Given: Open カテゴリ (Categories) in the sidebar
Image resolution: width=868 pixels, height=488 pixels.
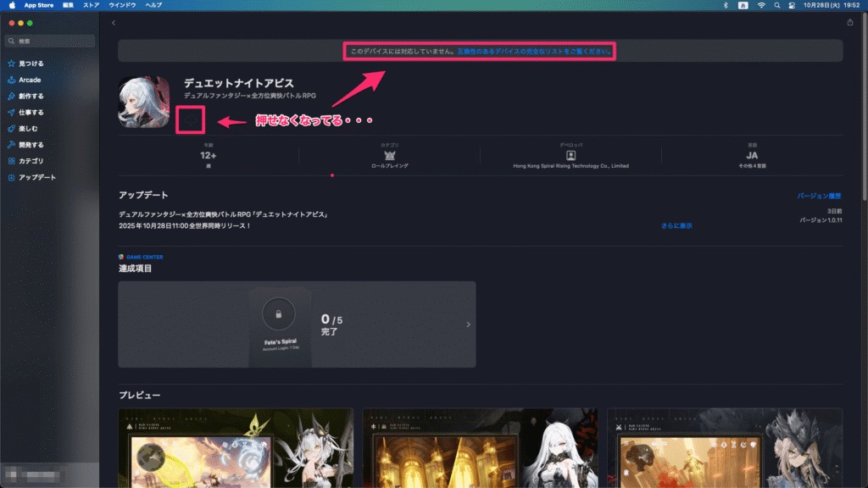Looking at the screenshot, I should pyautogui.click(x=31, y=161).
